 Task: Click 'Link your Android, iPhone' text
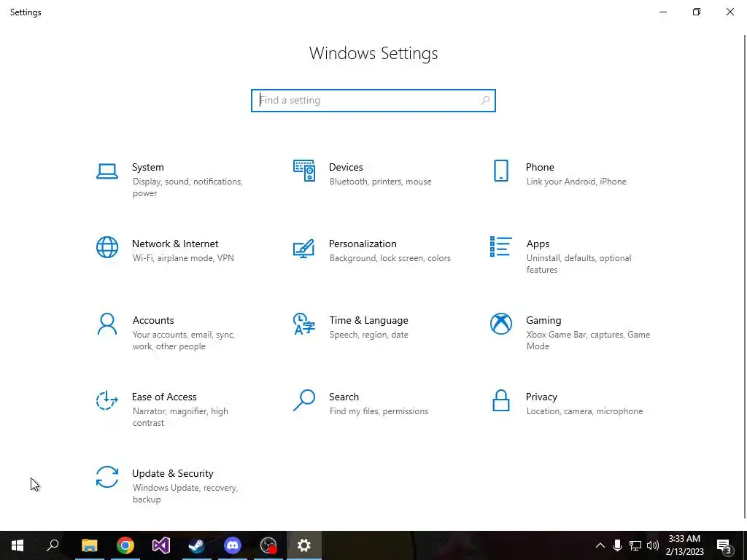coord(576,182)
